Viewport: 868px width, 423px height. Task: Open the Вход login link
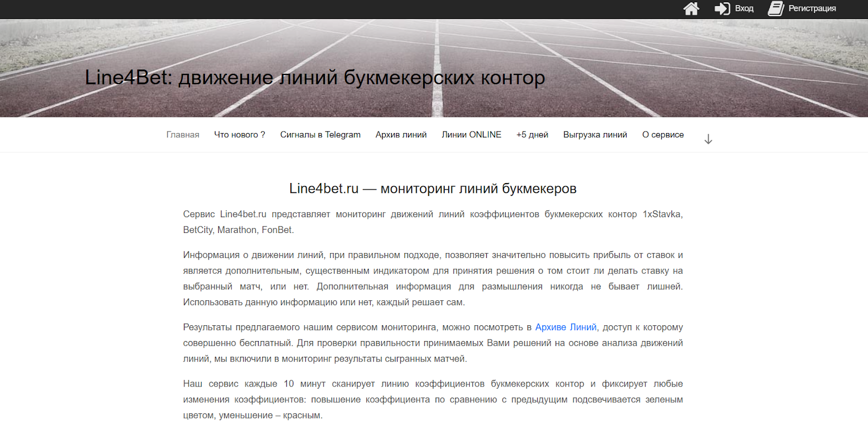[744, 9]
